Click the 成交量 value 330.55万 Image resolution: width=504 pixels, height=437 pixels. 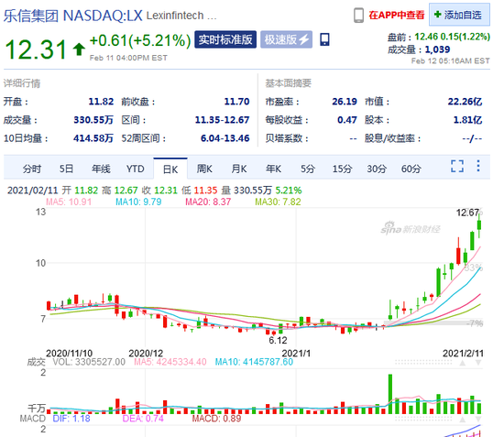(x=93, y=120)
